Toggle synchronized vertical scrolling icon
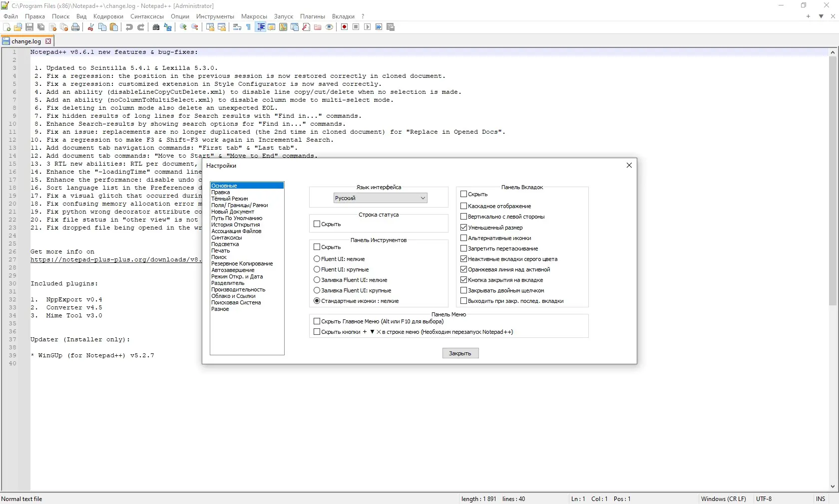This screenshot has height=504, width=839. pos(210,27)
